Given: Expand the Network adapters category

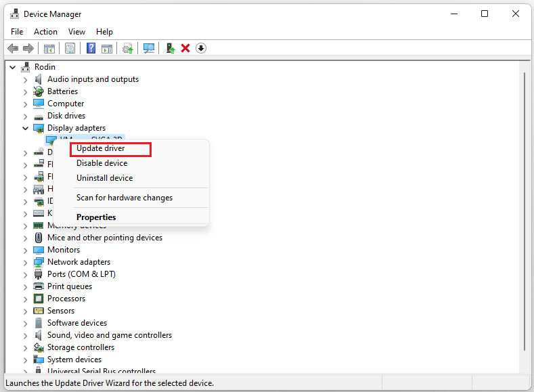Looking at the screenshot, I should 26,262.
